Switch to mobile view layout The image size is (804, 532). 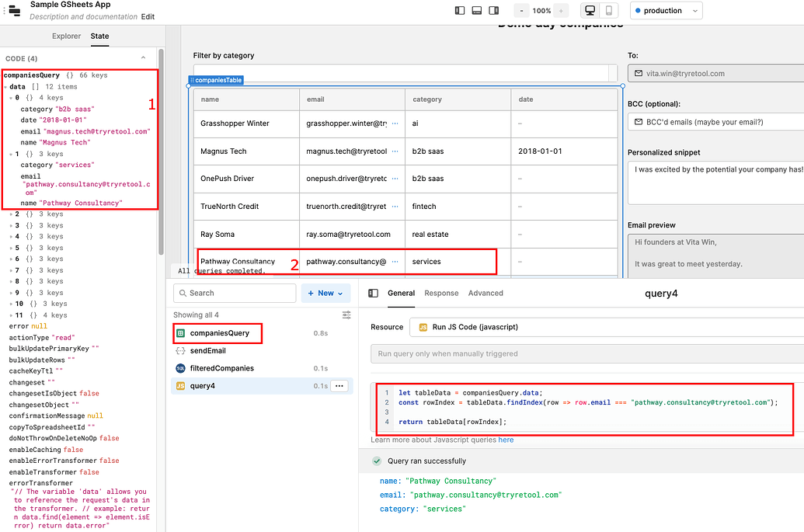pos(608,11)
